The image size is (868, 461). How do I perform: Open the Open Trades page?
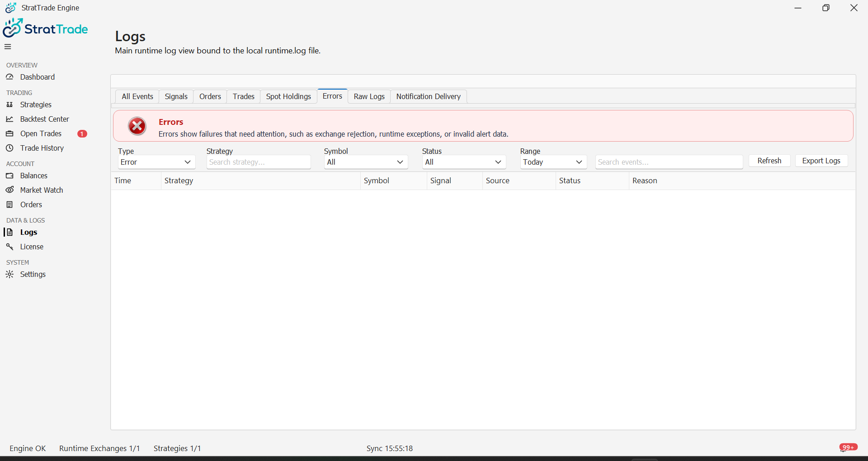[x=41, y=133]
